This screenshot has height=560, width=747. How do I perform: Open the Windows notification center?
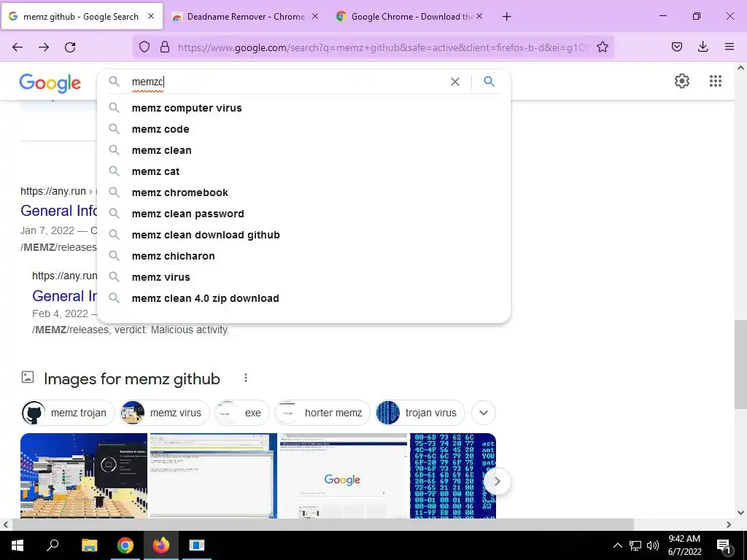tap(724, 545)
